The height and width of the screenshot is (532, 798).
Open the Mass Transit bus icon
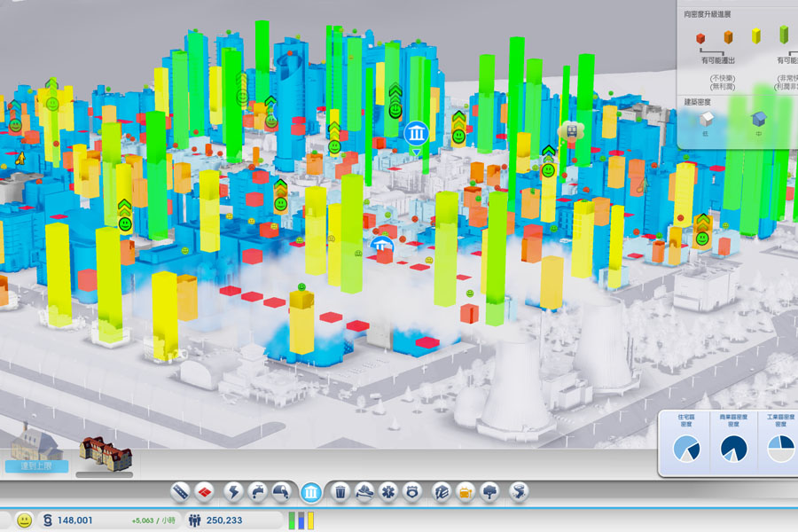[x=465, y=491]
